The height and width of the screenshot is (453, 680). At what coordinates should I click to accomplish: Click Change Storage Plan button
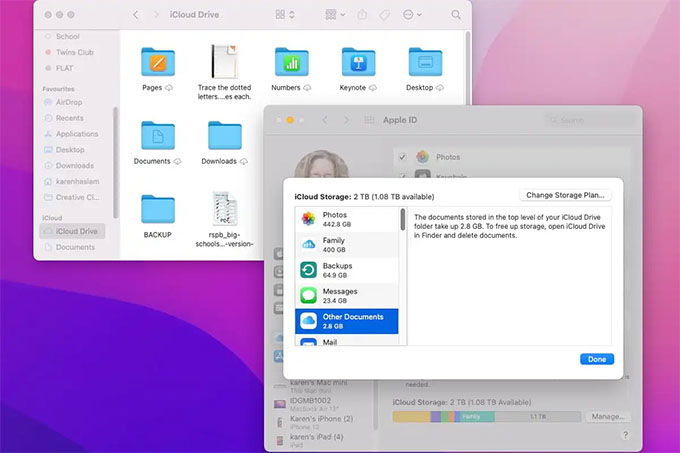[x=565, y=195]
